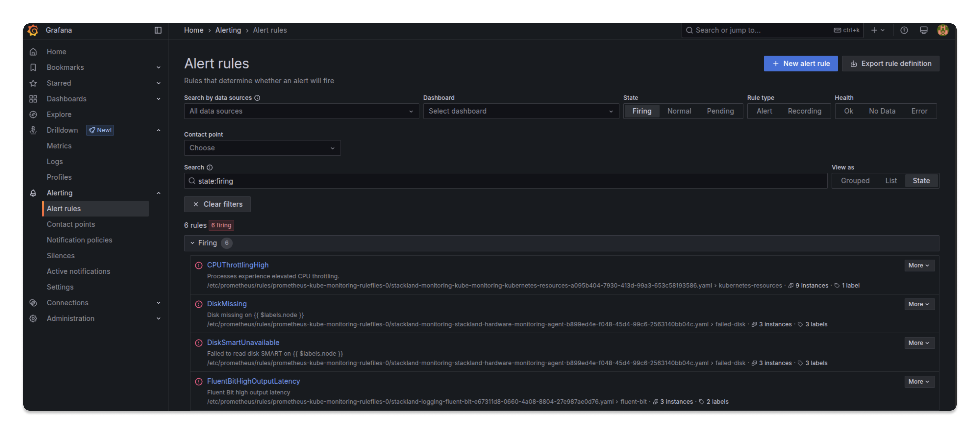Collapse the Firing rules group
The width and height of the screenshot is (980, 434).
click(192, 243)
